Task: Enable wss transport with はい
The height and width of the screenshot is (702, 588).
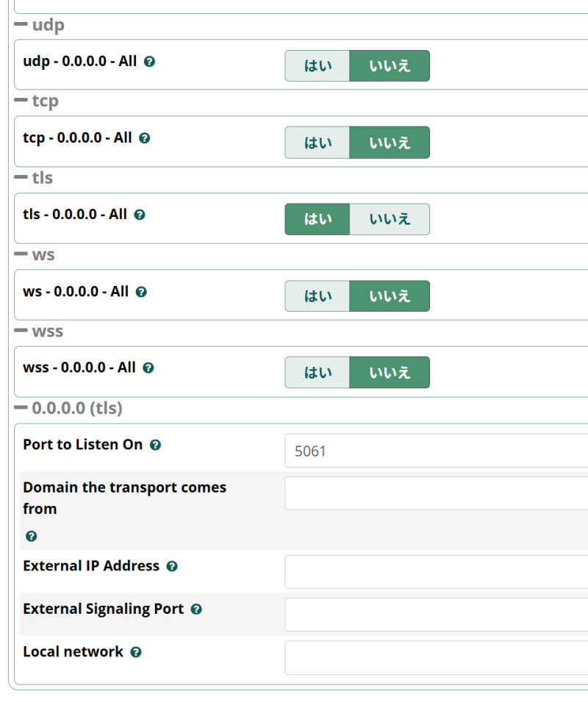Action: pos(318,373)
